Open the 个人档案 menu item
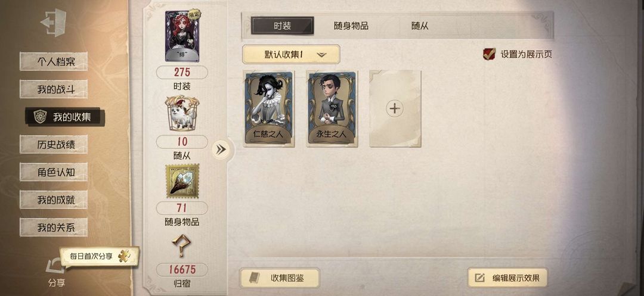Screen dimensions: 644x296 tap(54, 62)
